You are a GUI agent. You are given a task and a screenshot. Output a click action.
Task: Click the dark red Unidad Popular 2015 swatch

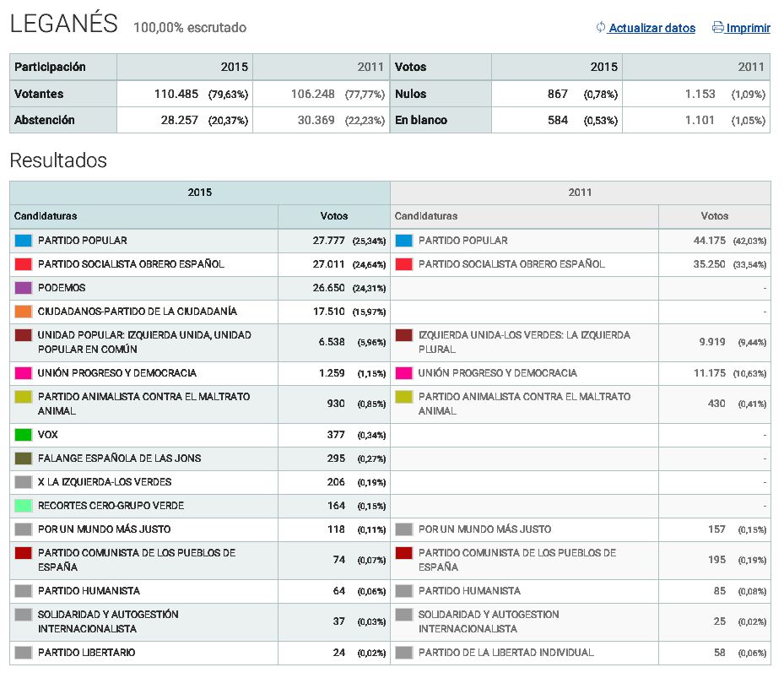pos(24,335)
